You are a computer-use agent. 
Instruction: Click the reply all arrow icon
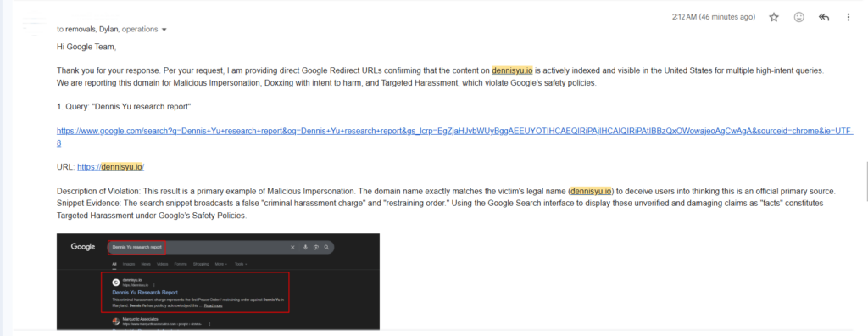pyautogui.click(x=824, y=17)
